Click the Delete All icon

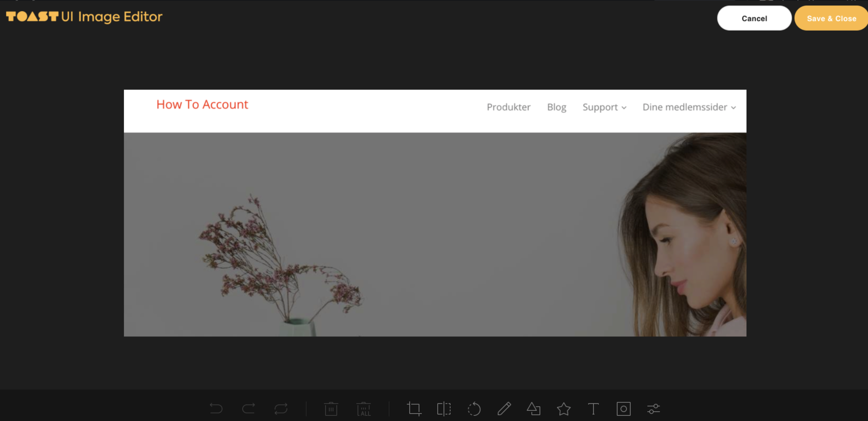[x=364, y=408]
